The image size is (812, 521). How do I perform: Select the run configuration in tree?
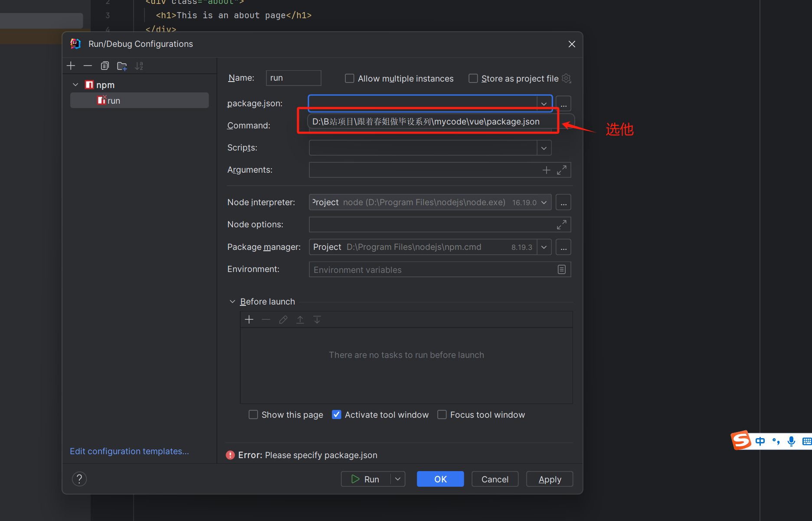(139, 101)
